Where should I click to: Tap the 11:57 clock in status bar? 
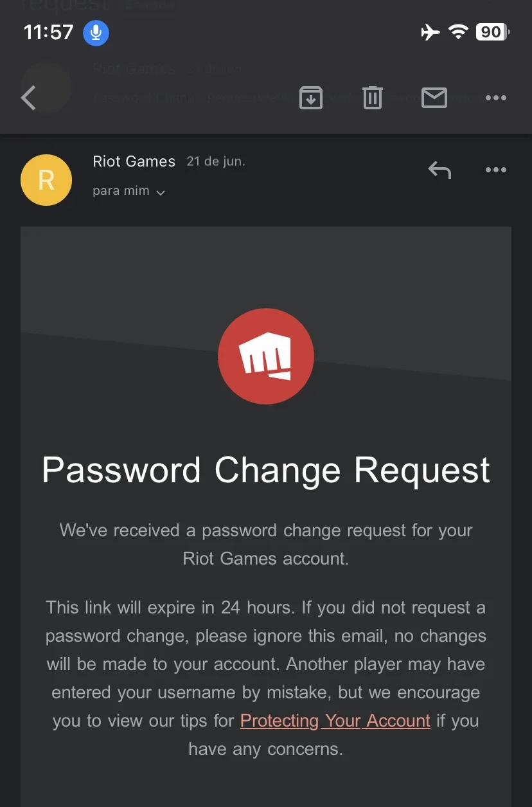click(48, 32)
